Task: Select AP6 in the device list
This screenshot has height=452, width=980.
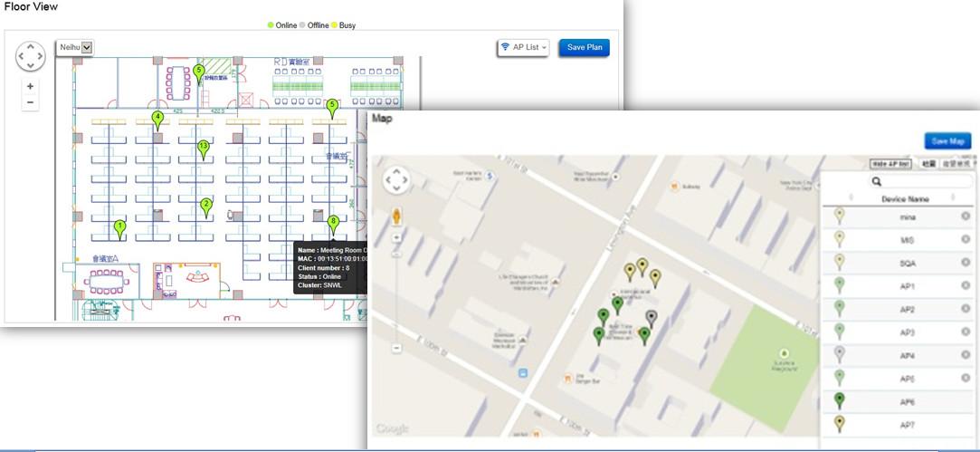Action: pyautogui.click(x=907, y=401)
